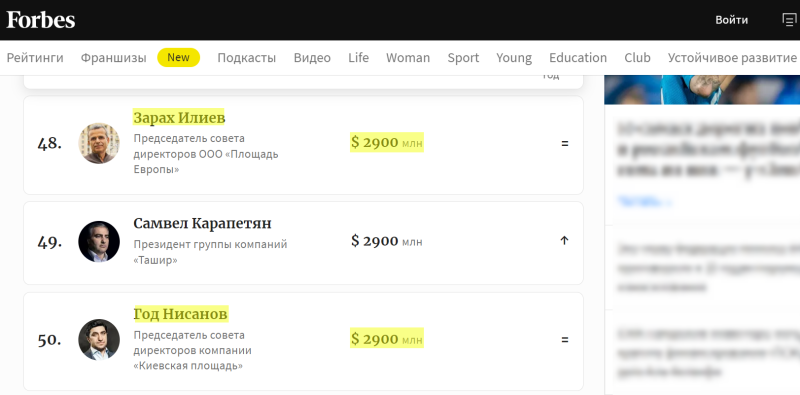Viewport: 800px width, 395px height.
Task: Open the Подкасты section
Action: click(247, 58)
